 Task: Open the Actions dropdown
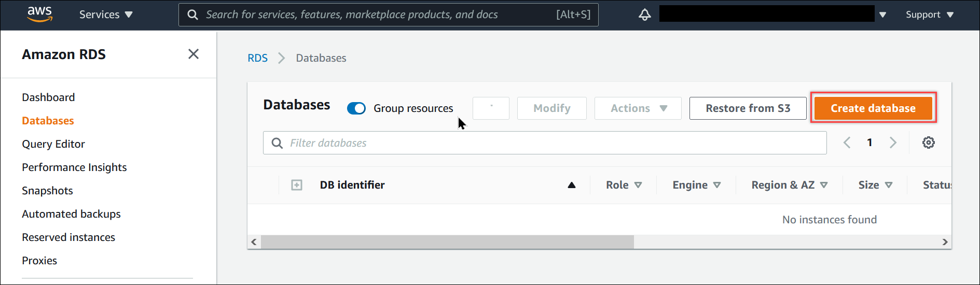tap(638, 108)
